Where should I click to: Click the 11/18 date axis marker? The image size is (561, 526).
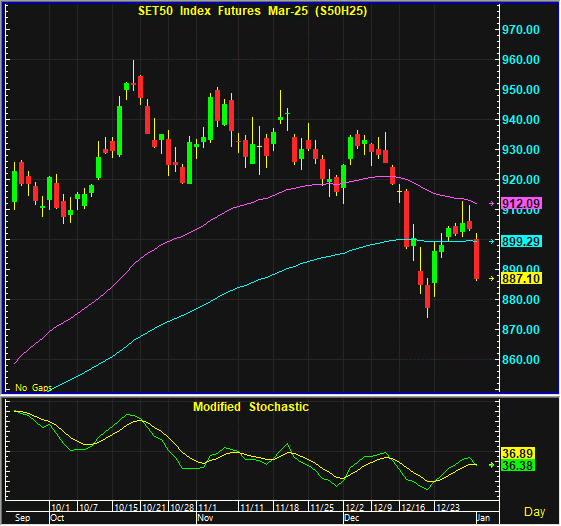click(x=287, y=507)
